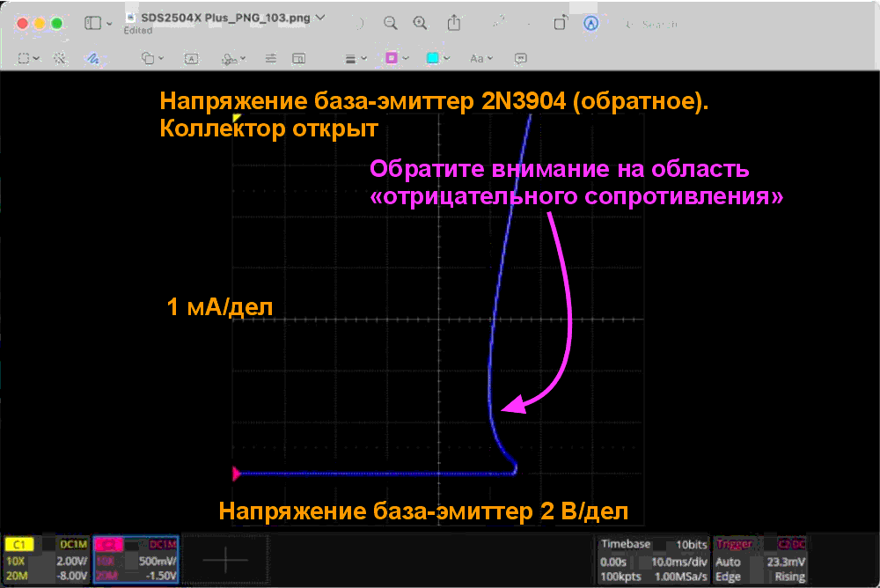This screenshot has width=880, height=588.
Task: Toggle the sidebar view button
Action: (x=93, y=24)
